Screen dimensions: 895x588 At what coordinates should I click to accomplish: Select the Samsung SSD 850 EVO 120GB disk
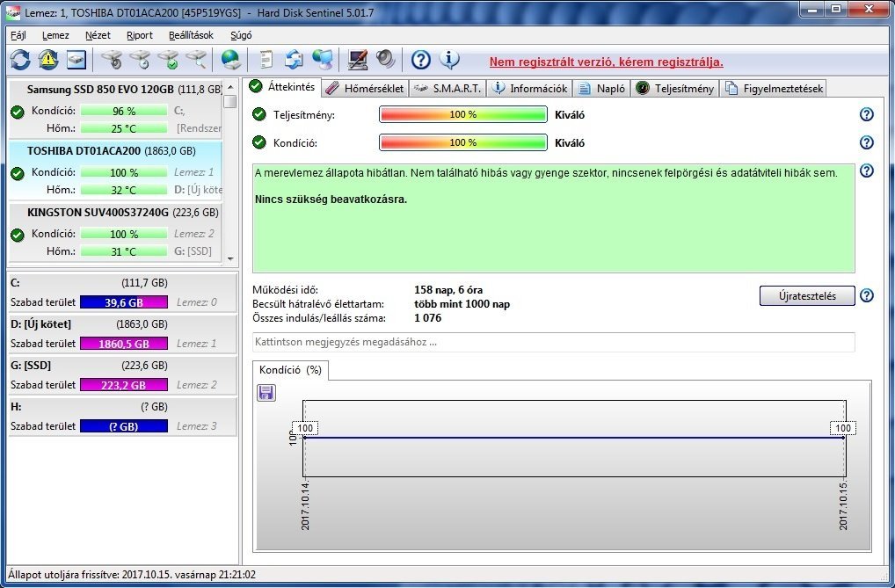[x=115, y=108]
